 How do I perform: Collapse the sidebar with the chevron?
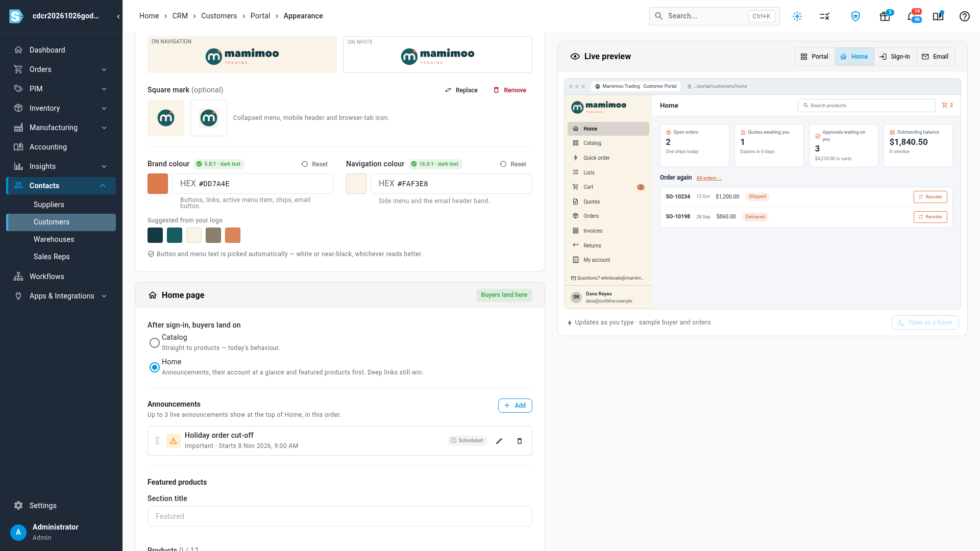[x=118, y=16]
